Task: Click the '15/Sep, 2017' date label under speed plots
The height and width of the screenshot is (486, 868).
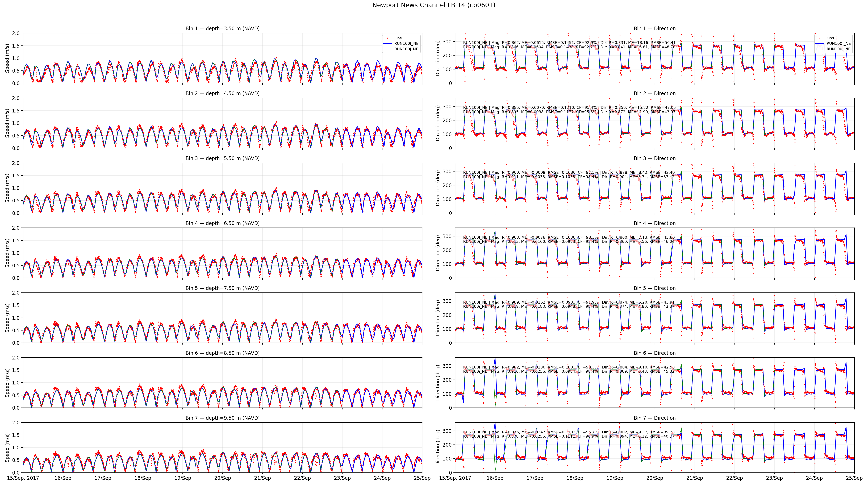Action: click(23, 478)
